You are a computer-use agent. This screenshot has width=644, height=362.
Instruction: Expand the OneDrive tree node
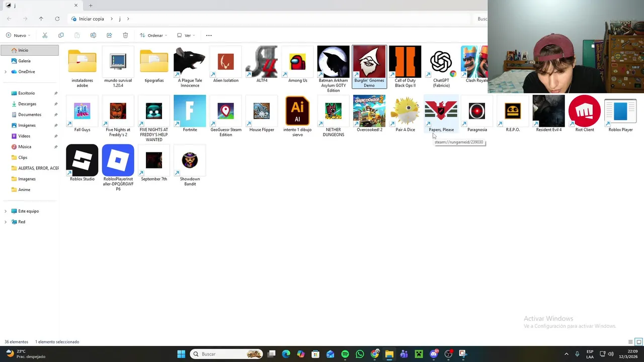pyautogui.click(x=6, y=72)
